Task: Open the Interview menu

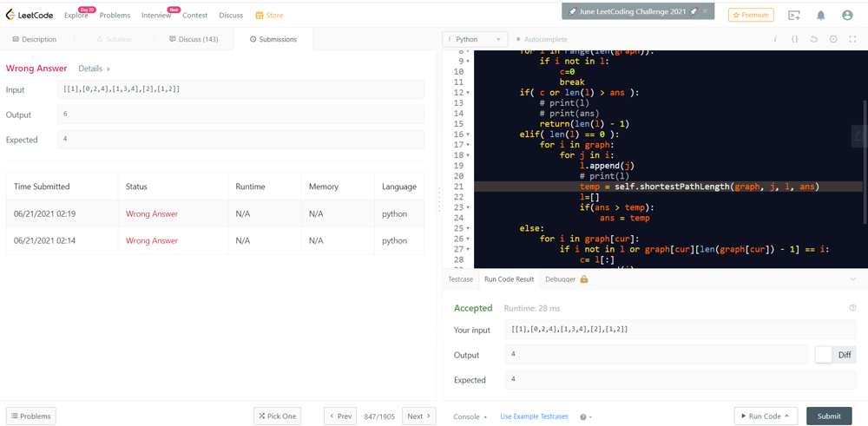Action: 156,16
